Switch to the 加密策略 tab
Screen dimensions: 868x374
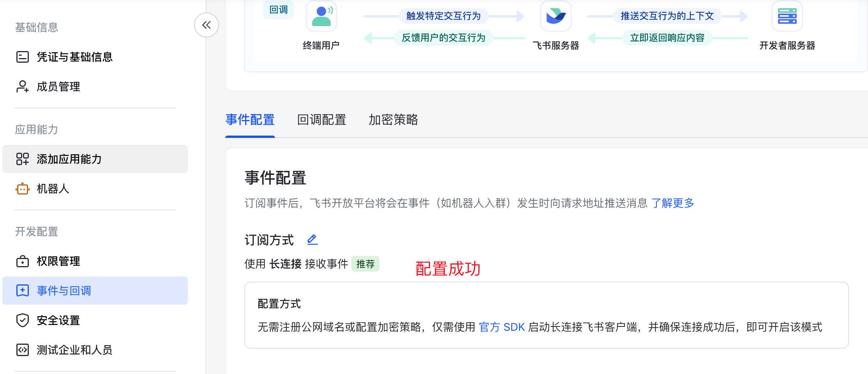tap(393, 120)
